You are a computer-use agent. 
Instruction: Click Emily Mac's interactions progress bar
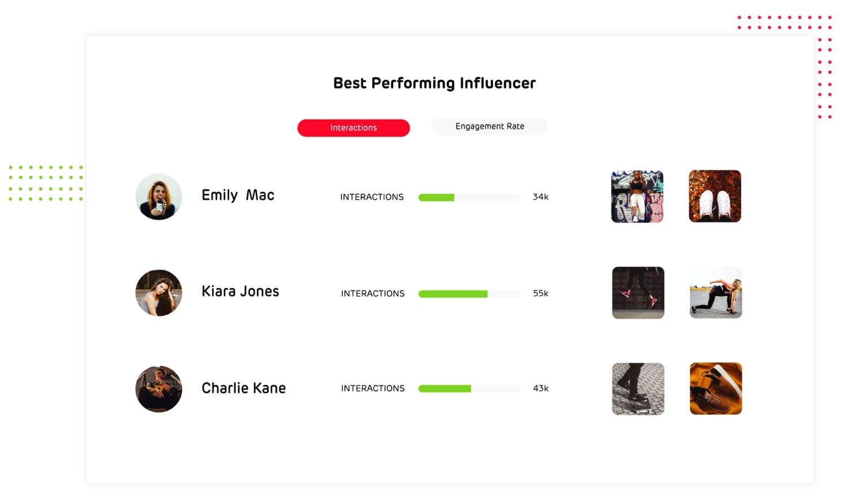click(x=468, y=197)
